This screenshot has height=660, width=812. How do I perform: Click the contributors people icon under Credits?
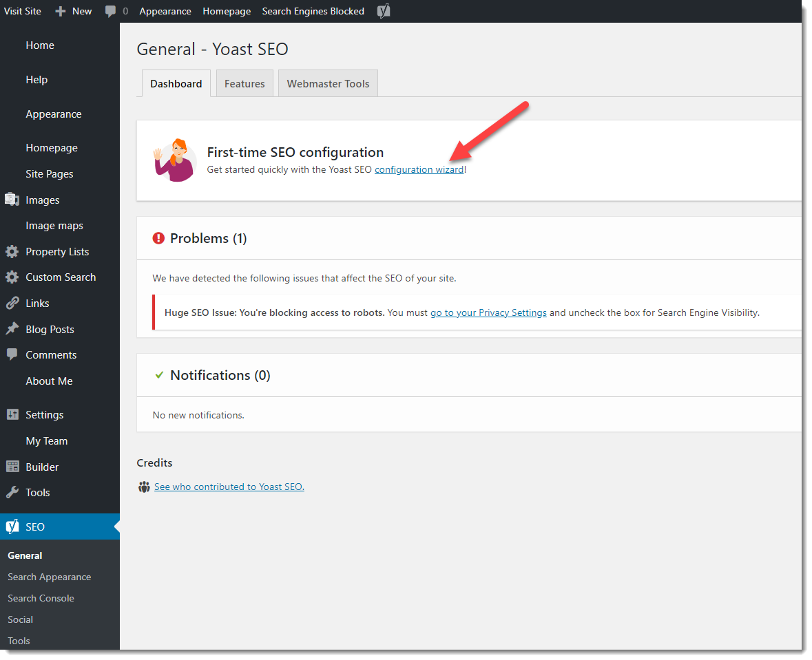144,487
